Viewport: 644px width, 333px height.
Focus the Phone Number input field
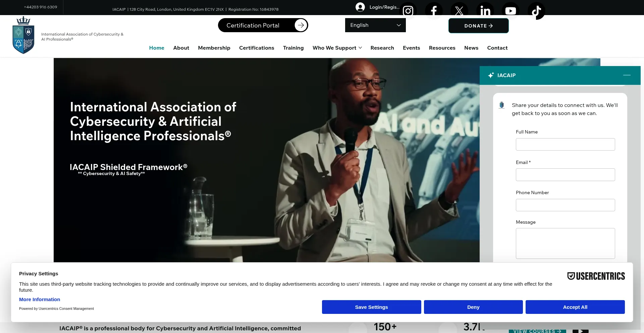pyautogui.click(x=566, y=205)
